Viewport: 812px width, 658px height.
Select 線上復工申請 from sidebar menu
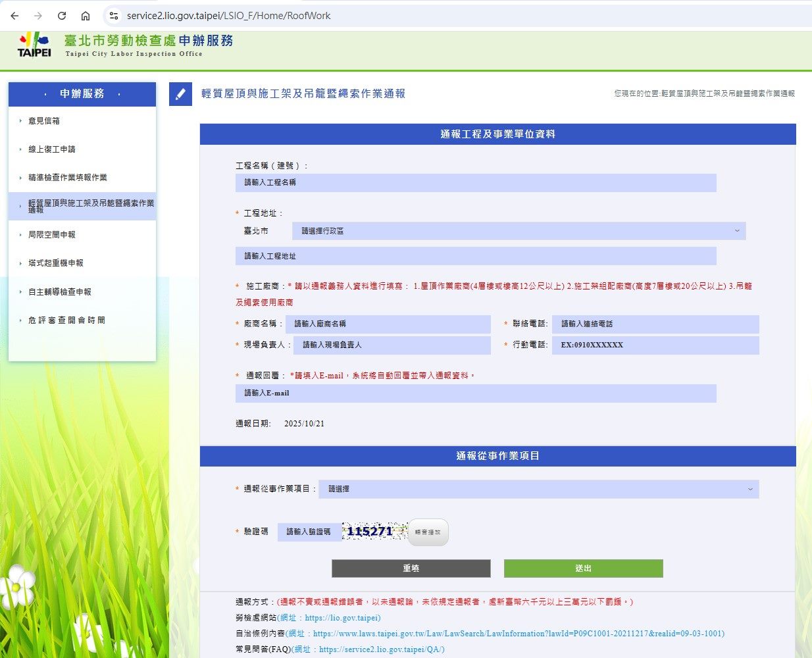coord(52,149)
